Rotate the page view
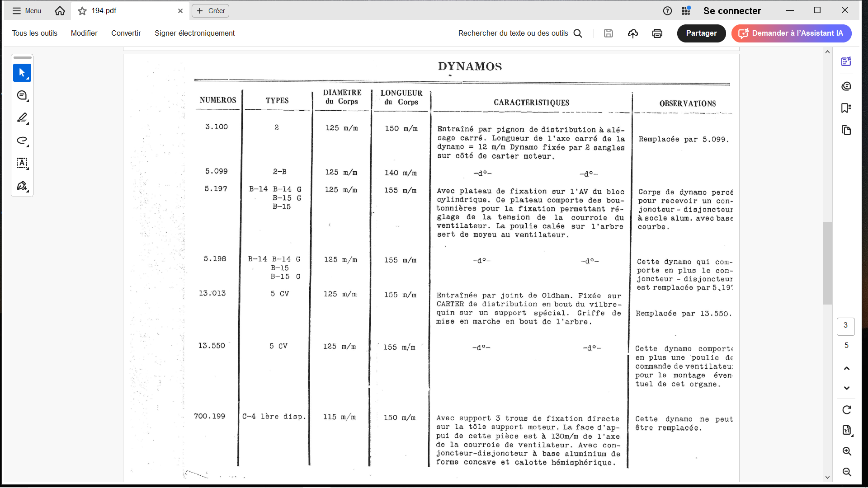 [x=847, y=410]
